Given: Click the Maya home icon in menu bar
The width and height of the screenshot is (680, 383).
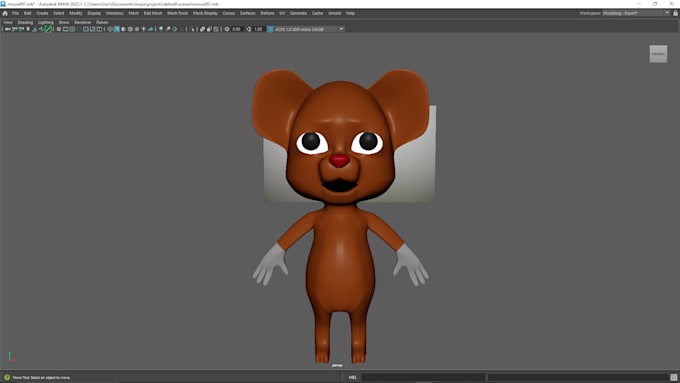Looking at the screenshot, I should (5, 13).
